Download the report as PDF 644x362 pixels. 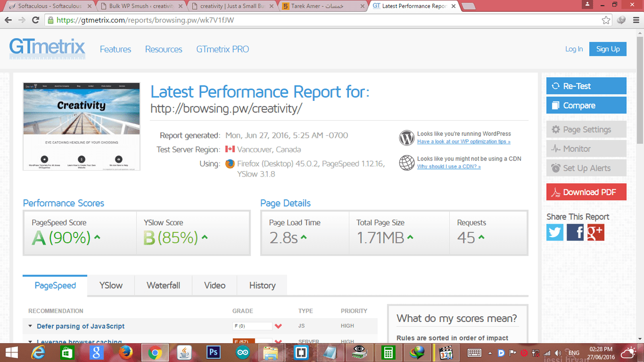tap(586, 192)
